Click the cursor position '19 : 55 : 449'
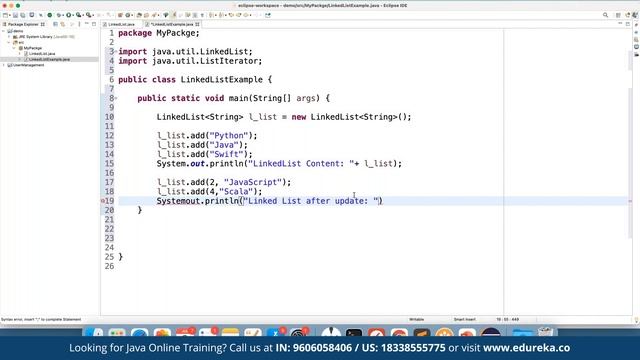The image size is (640, 360). tap(507, 320)
